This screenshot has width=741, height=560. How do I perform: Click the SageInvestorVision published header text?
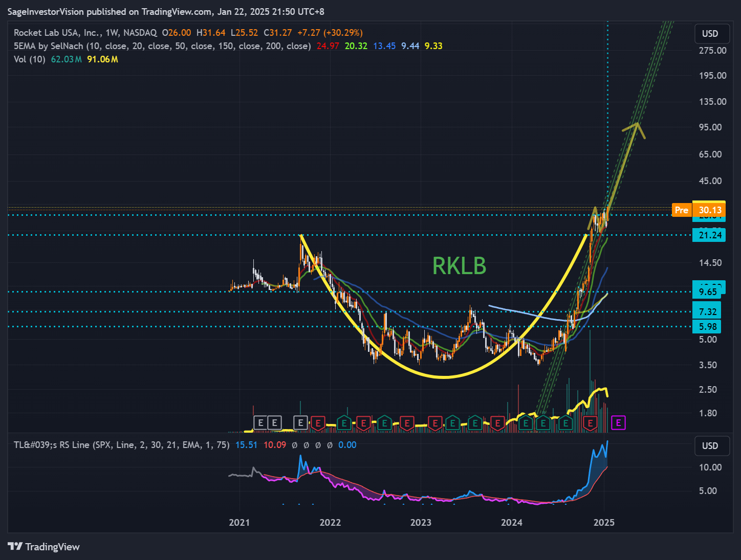(165, 12)
